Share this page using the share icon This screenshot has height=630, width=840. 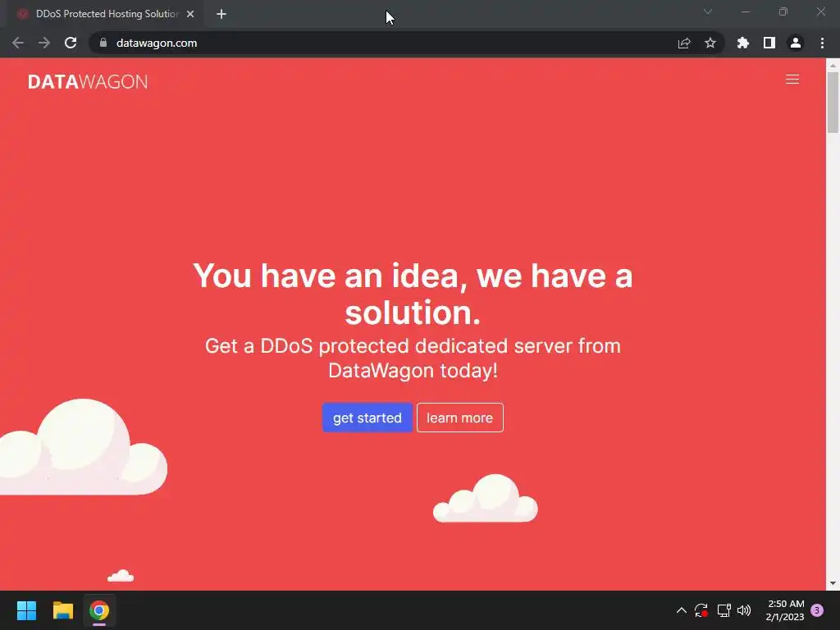pos(684,43)
